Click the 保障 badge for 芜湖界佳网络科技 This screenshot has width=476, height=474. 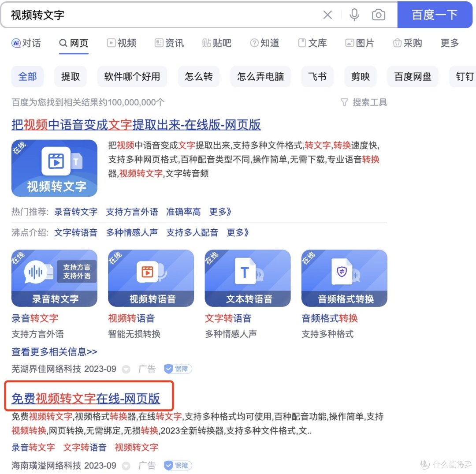pyautogui.click(x=178, y=369)
